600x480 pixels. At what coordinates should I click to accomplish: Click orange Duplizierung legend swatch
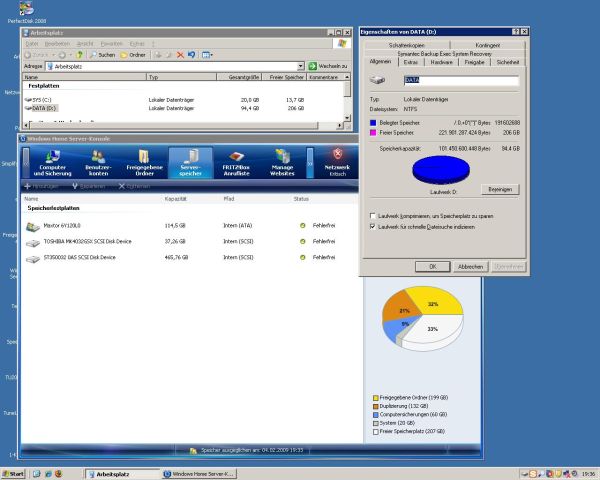click(x=375, y=406)
